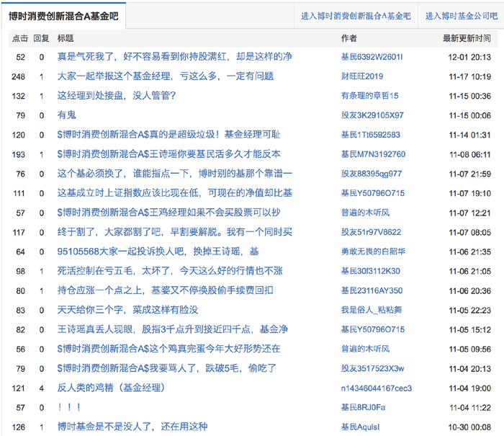View author 普遍的木听风 on 11-07 12:21 row
This screenshot has width=504, height=436.
(x=365, y=213)
